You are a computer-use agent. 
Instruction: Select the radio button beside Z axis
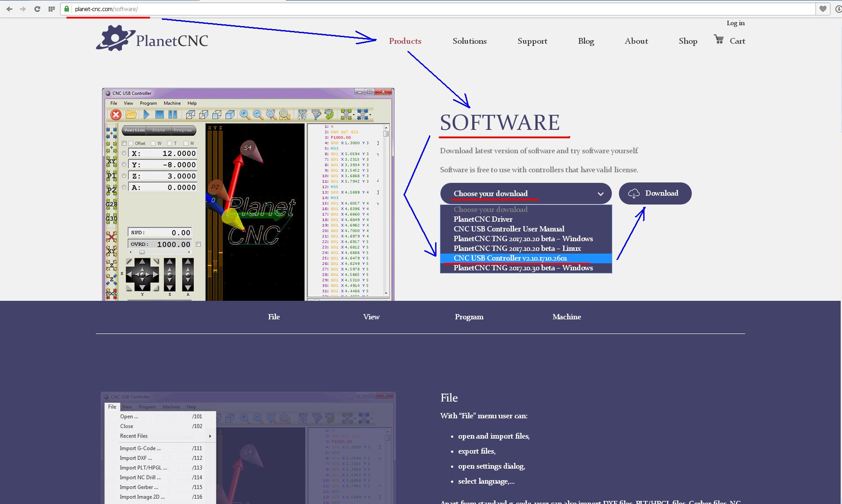pos(124,176)
